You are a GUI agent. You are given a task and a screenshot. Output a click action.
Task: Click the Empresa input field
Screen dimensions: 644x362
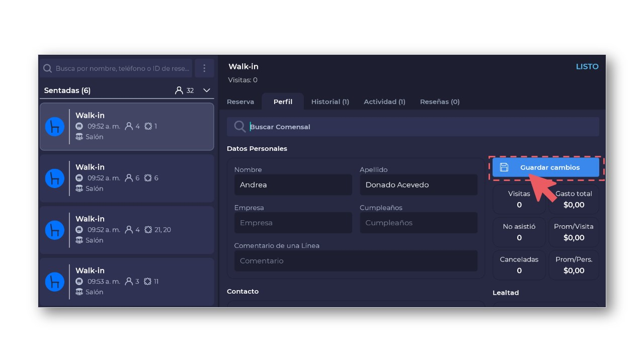tap(293, 223)
